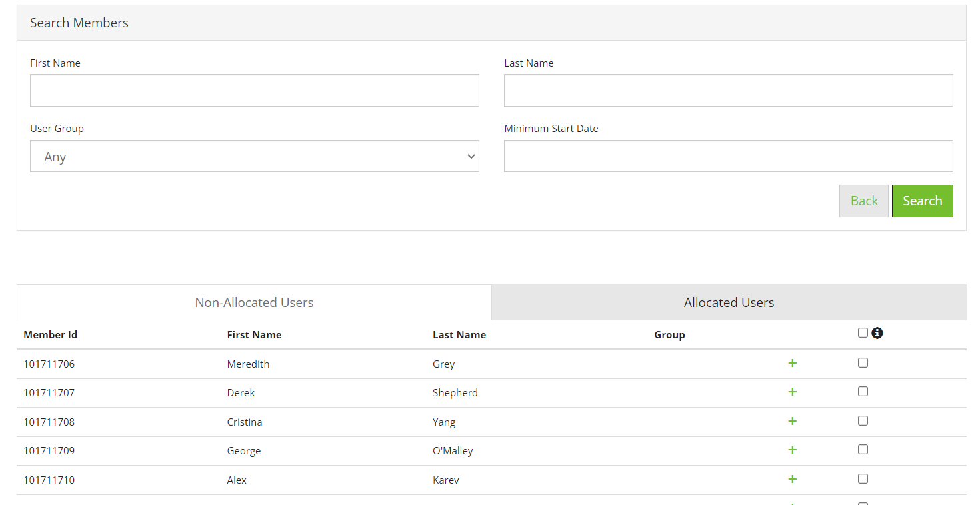Viewport: 980px width, 505px height.
Task: Click the Search button
Action: pyautogui.click(x=923, y=201)
